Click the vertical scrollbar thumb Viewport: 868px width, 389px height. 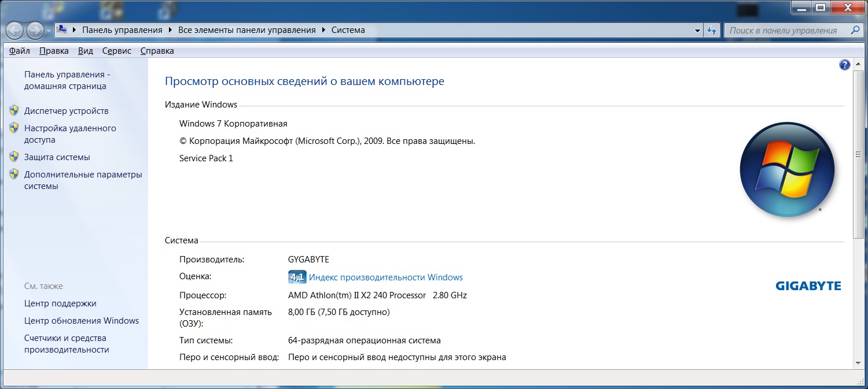click(859, 153)
